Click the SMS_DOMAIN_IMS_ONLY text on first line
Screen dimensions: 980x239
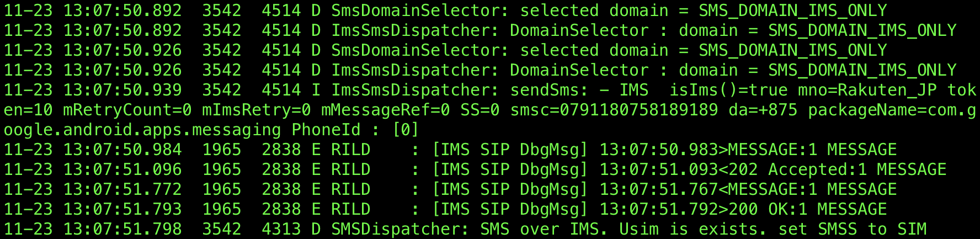793,10
